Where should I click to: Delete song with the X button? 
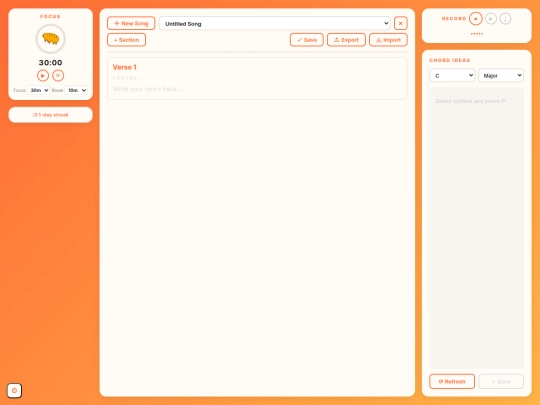[x=401, y=23]
